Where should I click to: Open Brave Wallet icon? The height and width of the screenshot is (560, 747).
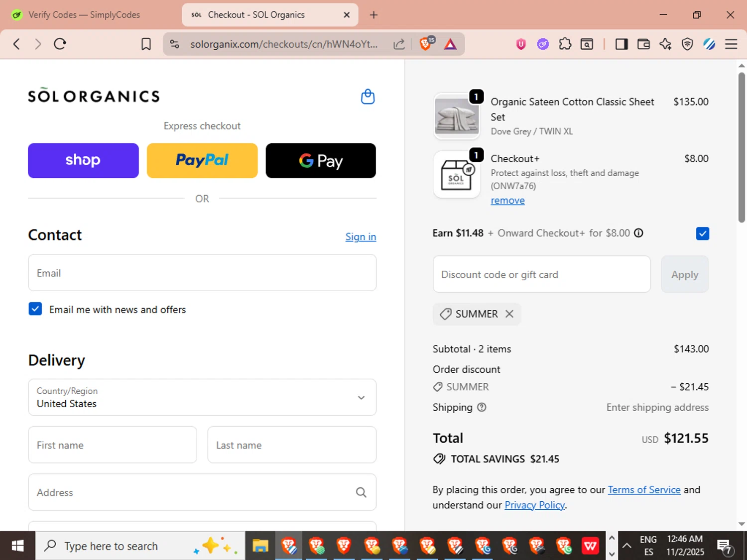coord(643,44)
